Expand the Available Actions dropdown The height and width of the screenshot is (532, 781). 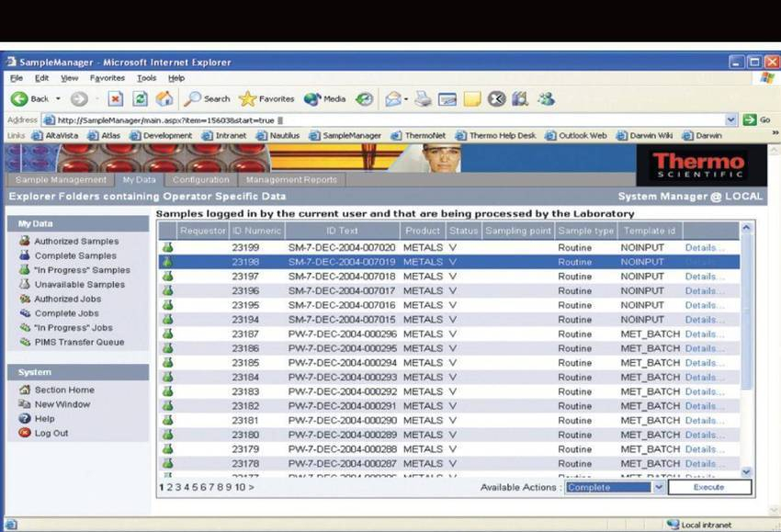[x=659, y=488]
